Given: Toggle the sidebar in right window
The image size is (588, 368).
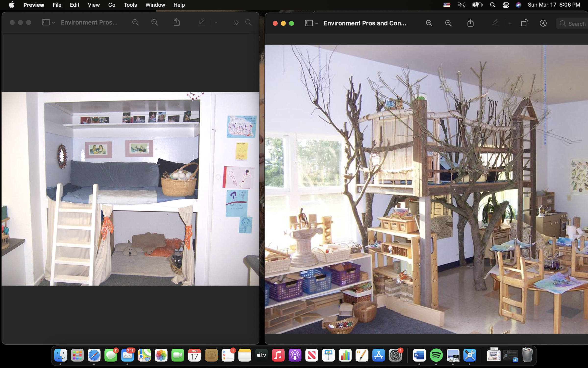Looking at the screenshot, I should (x=308, y=23).
